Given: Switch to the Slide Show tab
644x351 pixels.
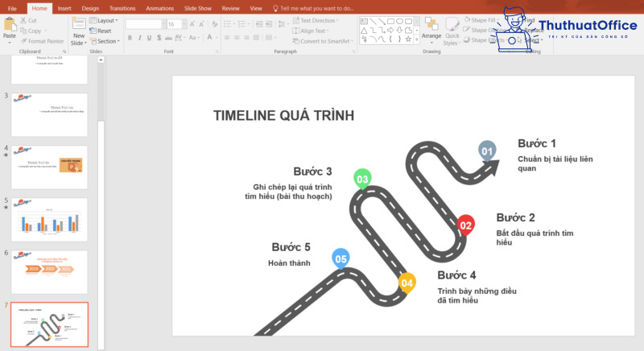Looking at the screenshot, I should tap(197, 8).
